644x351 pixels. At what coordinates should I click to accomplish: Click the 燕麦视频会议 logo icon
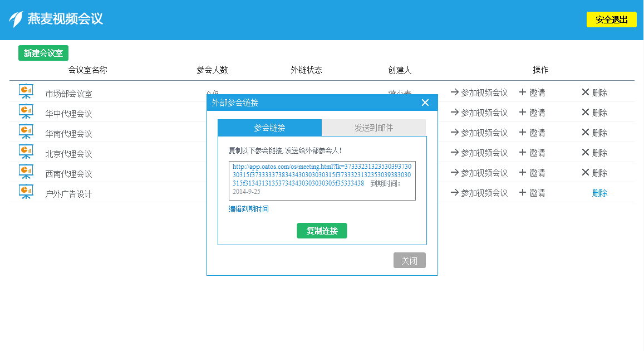(16, 19)
